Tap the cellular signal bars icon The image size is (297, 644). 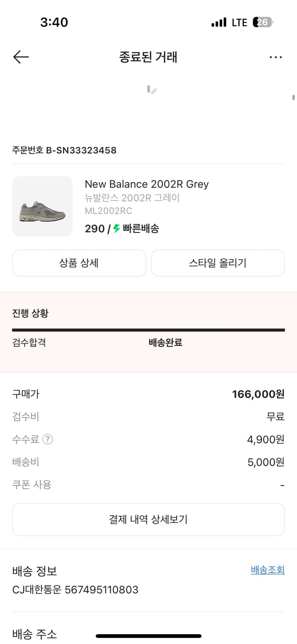(x=219, y=22)
